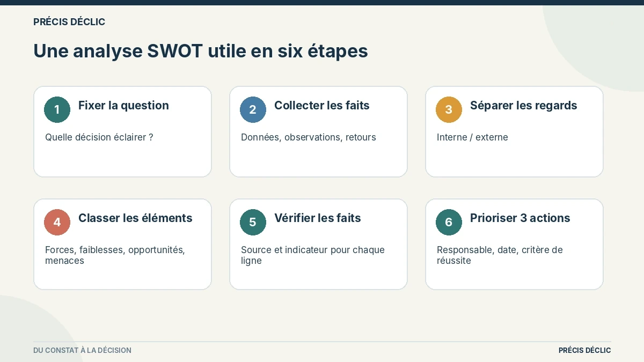Select the heading 'Vérifier les faits'
644x362 pixels.
318,218
